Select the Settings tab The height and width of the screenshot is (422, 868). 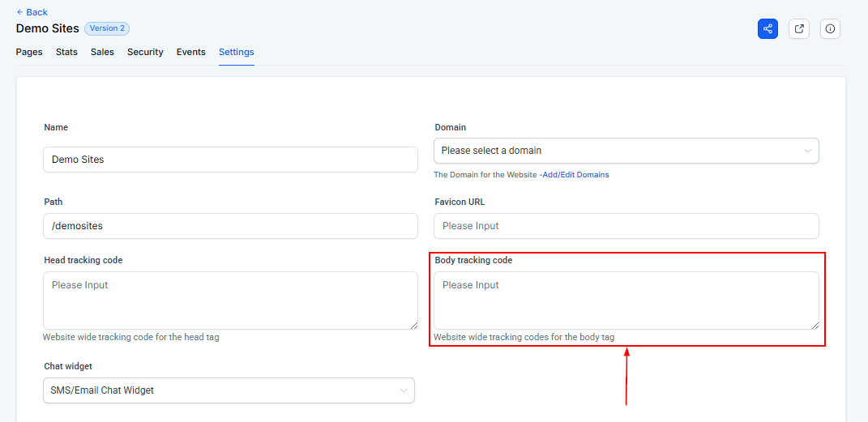point(236,52)
